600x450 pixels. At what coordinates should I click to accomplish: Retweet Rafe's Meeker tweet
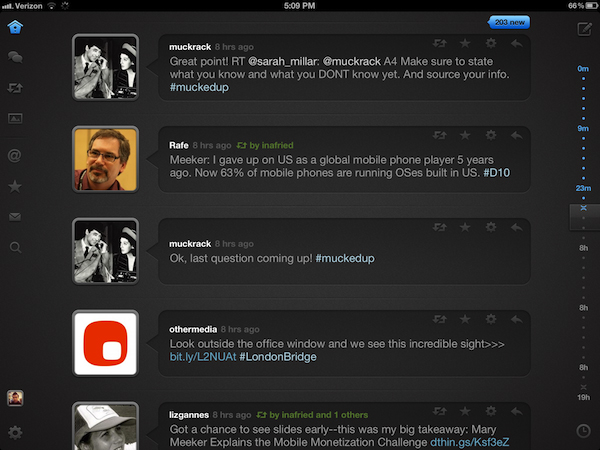[440, 135]
